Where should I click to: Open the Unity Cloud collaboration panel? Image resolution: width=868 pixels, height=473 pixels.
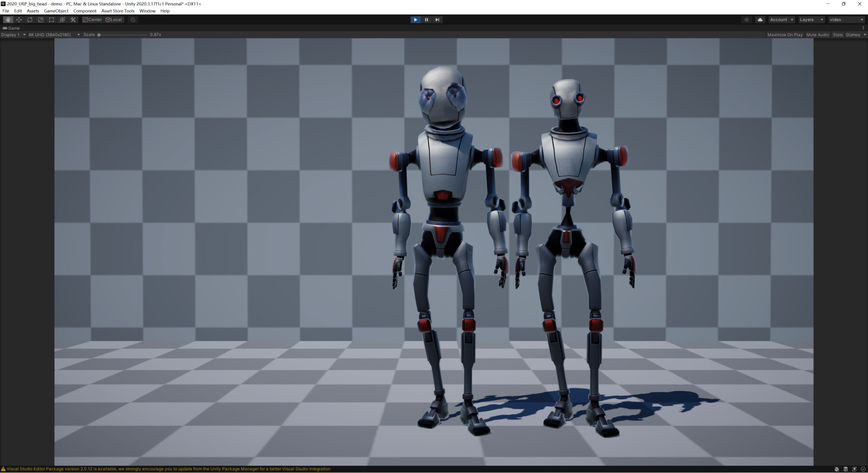tap(759, 20)
